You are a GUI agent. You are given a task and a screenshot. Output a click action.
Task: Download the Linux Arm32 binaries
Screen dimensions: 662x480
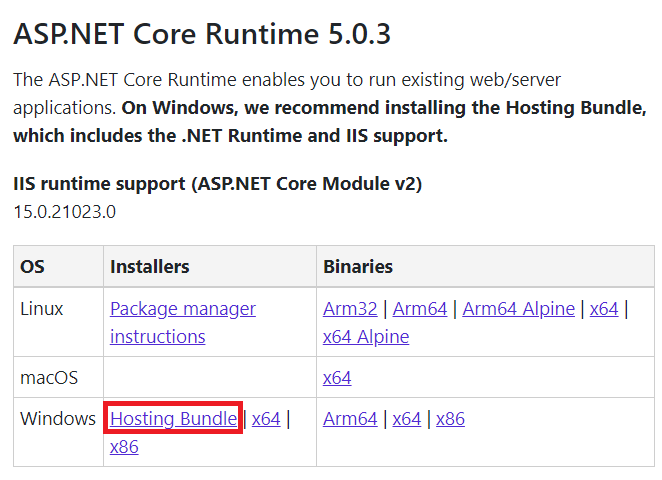(350, 309)
